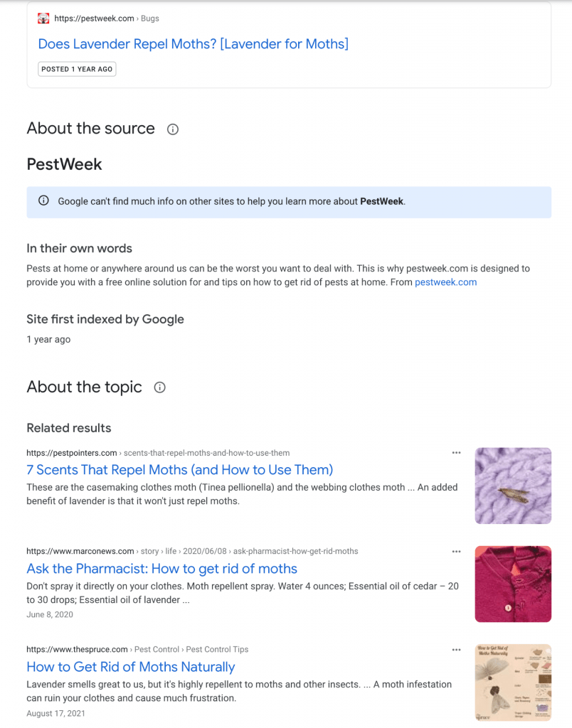
Task: Click info icon in the PestWeek notice banner
Action: (43, 200)
